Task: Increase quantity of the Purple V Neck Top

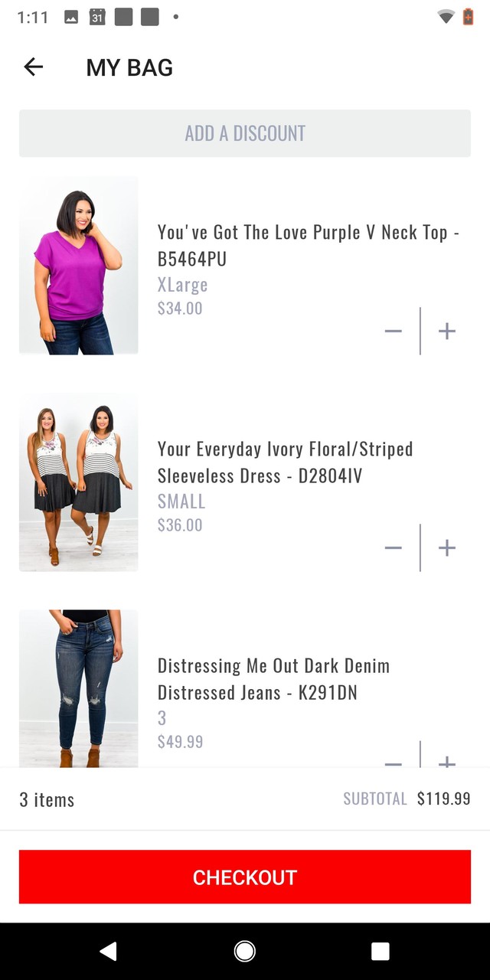Action: 447,331
